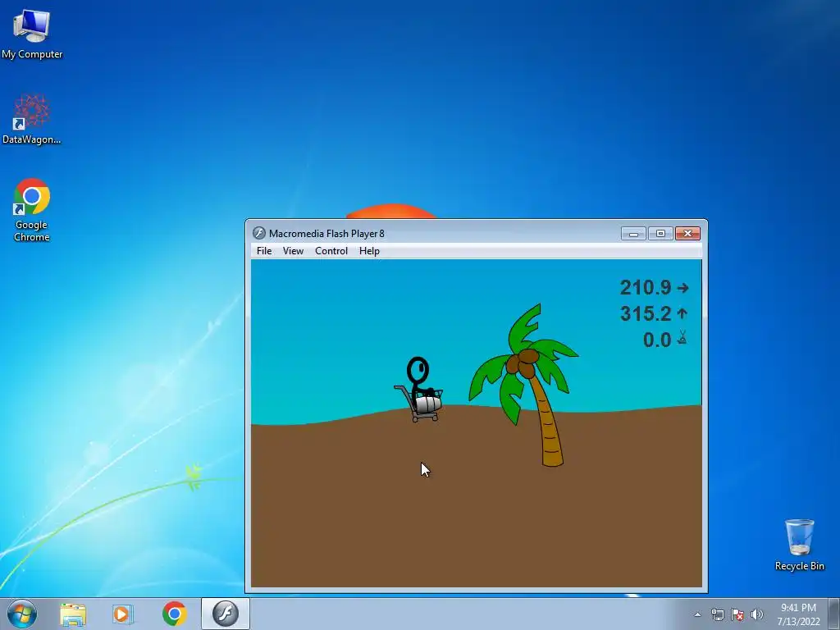Launch Windows Media Player from the taskbar

tap(123, 614)
